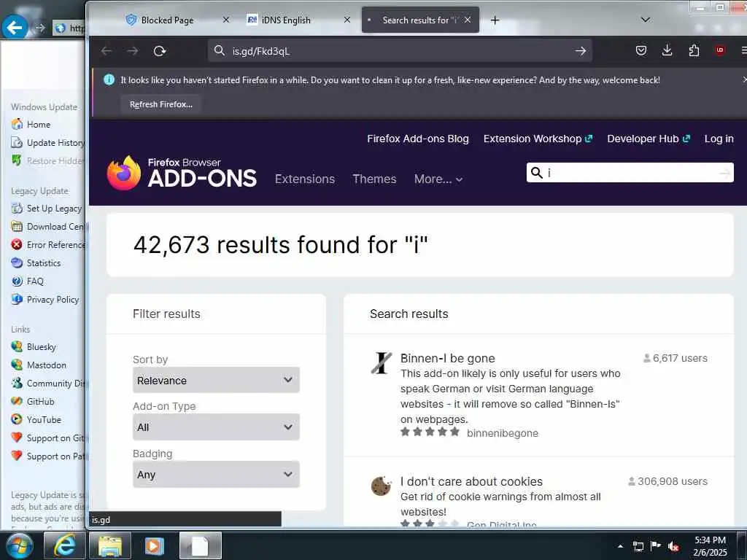
Task: Click the magnifier icon in add-ons search
Action: (x=536, y=172)
